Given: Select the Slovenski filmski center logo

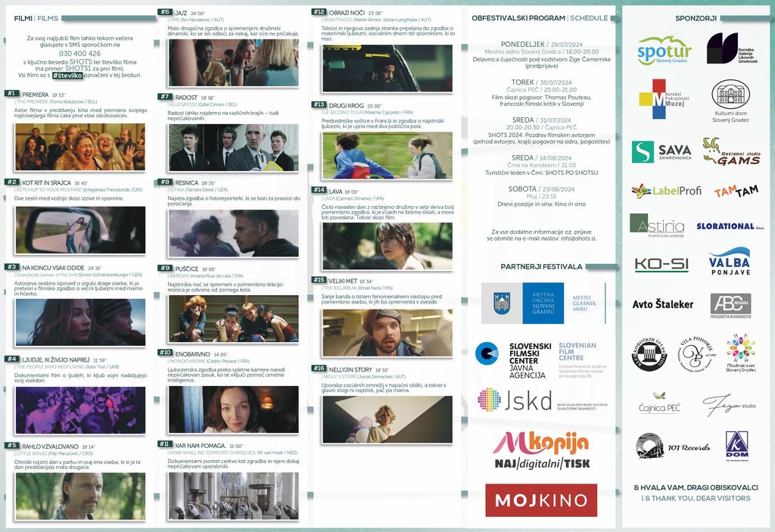Looking at the screenshot, I should coord(513,360).
